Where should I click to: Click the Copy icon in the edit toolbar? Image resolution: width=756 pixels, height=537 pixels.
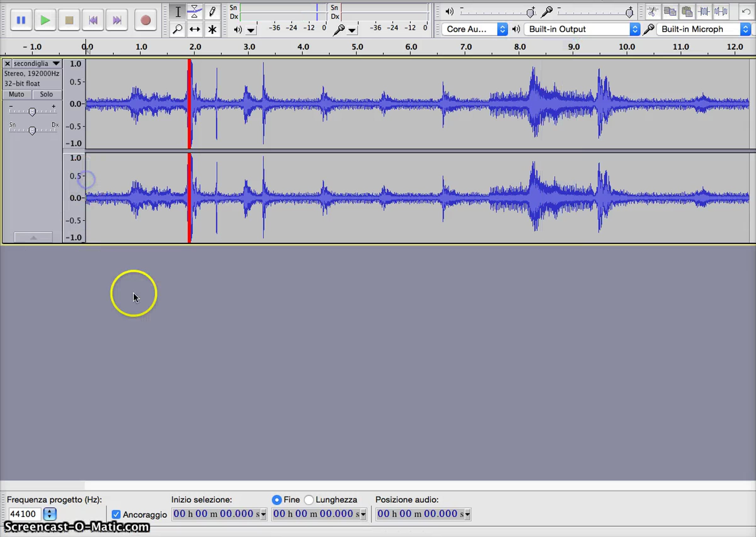tap(670, 12)
